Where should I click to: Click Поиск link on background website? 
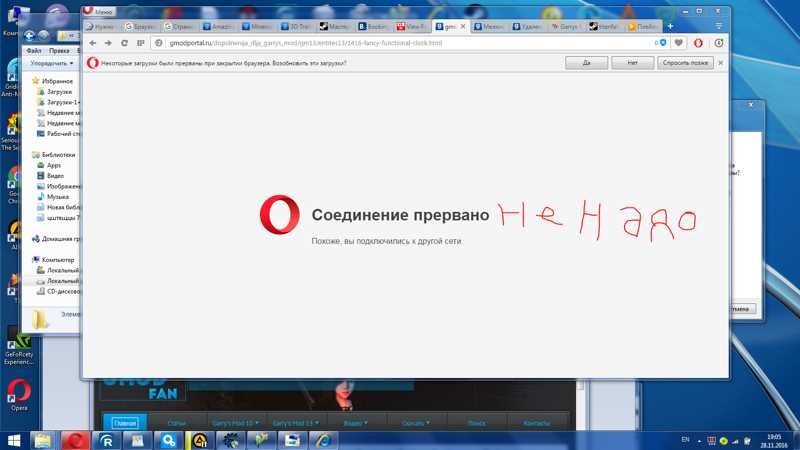point(477,423)
